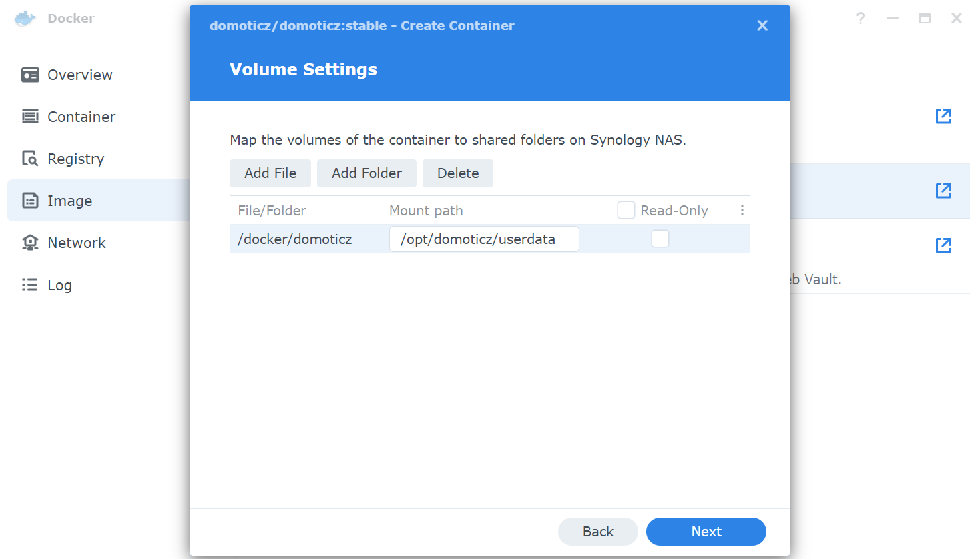Open external link icon in highlighted row
This screenshot has width=980, height=559.
[x=943, y=191]
